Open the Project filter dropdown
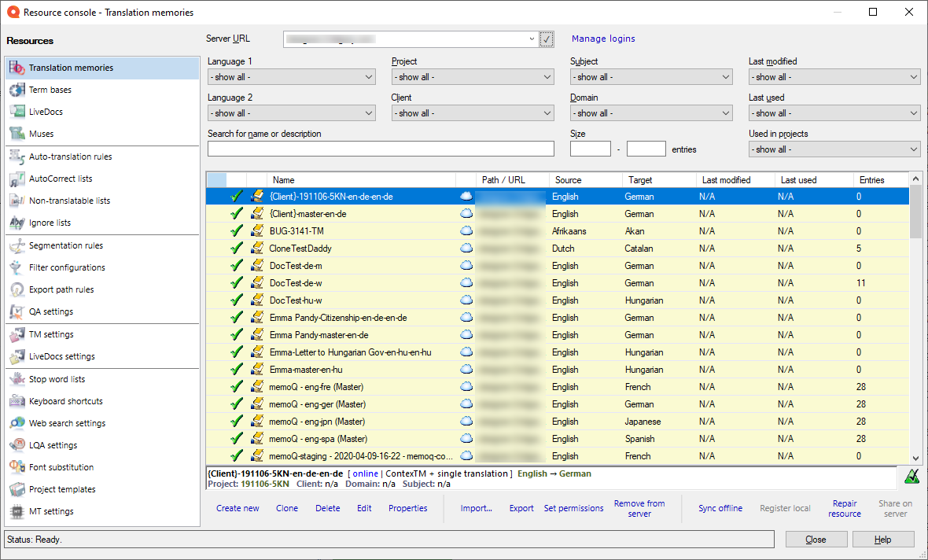This screenshot has width=928, height=560. (x=473, y=77)
